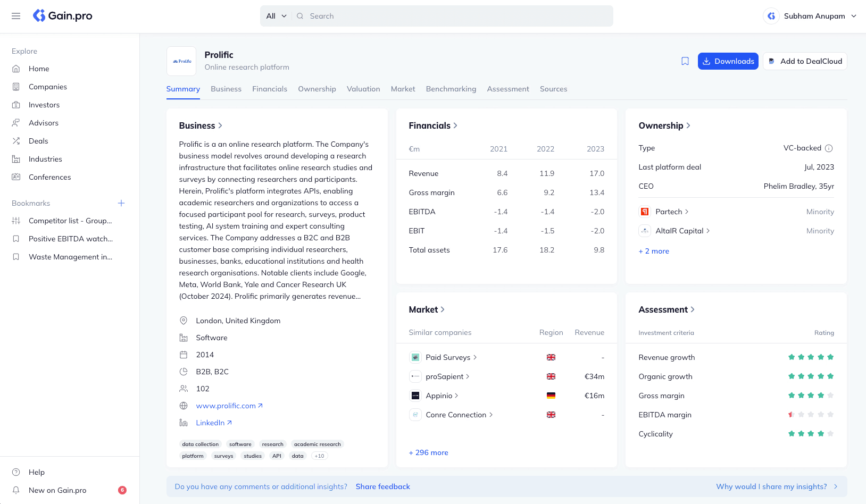Switch to the Ownership tab
The width and height of the screenshot is (866, 504).
tap(317, 89)
